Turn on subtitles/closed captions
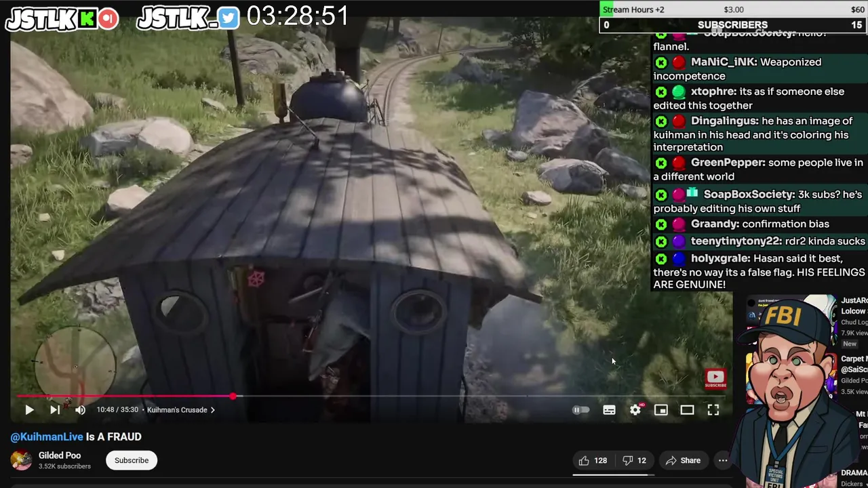The image size is (868, 488). click(609, 409)
